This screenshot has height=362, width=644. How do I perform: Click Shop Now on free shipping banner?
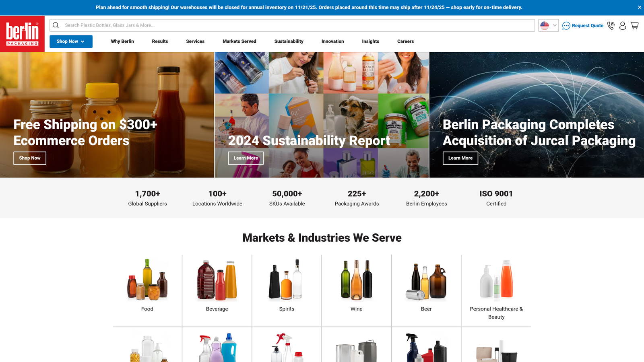pos(30,158)
